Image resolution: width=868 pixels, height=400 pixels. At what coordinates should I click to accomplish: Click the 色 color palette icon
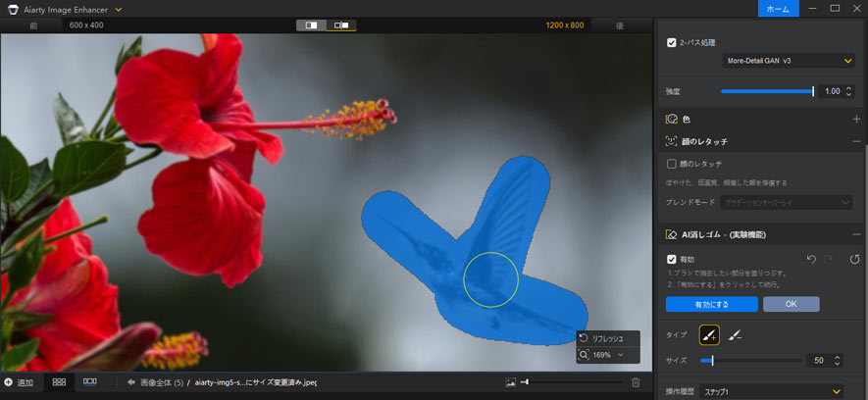(672, 119)
